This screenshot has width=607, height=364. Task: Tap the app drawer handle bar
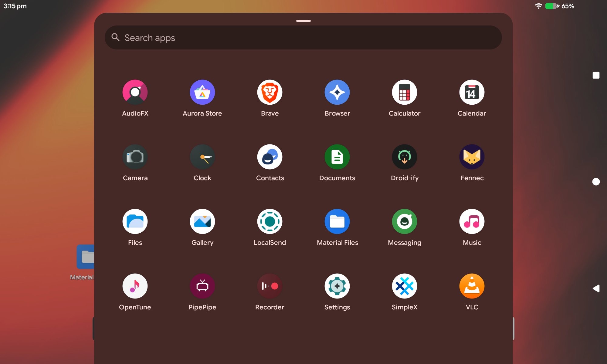(303, 21)
